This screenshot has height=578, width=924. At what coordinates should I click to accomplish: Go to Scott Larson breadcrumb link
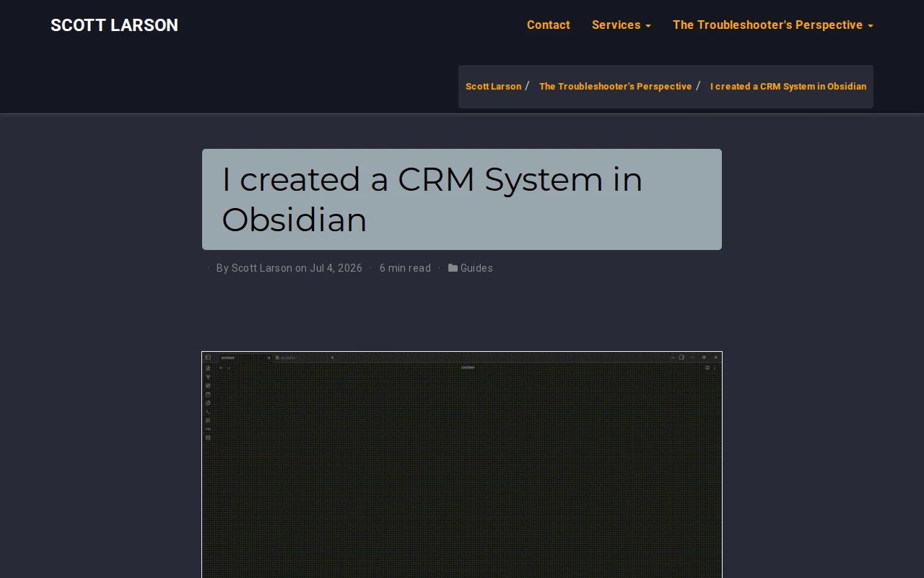493,87
